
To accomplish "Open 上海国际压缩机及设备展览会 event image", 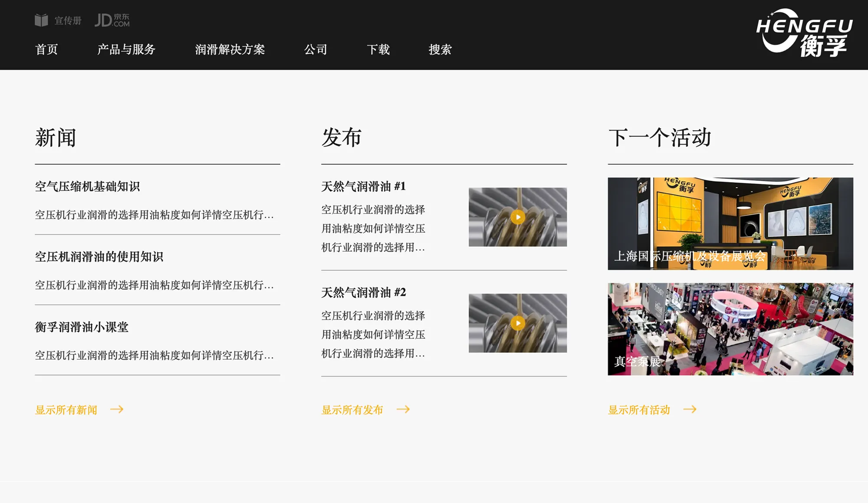I will [x=730, y=223].
